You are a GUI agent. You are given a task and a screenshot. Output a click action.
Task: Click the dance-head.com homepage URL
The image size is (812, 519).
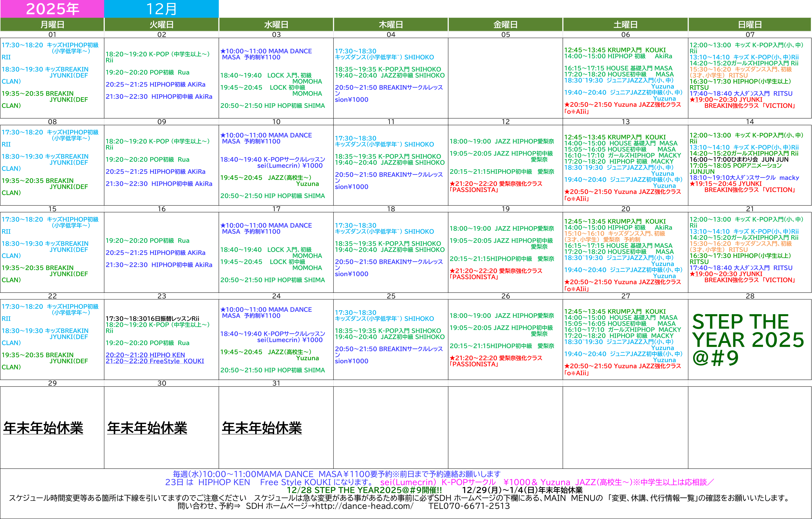pos(364,506)
